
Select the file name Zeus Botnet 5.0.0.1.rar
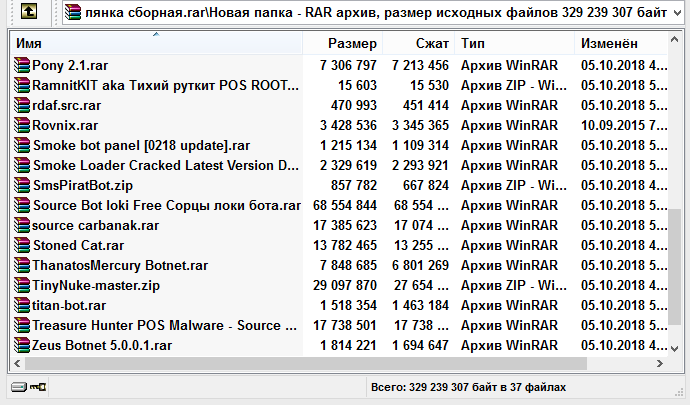(102, 346)
